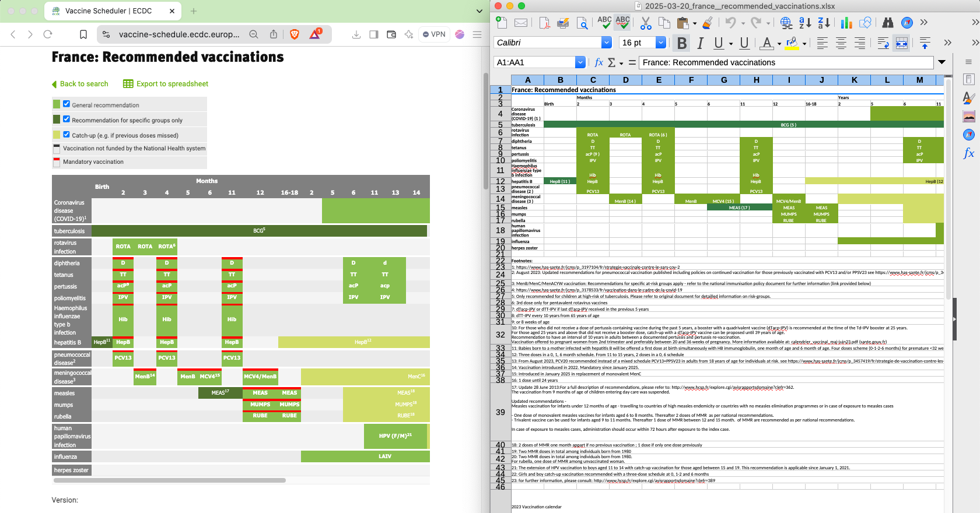This screenshot has height=513, width=980.
Task: Open Name Box A1:AA1 dropdown
Action: point(580,62)
